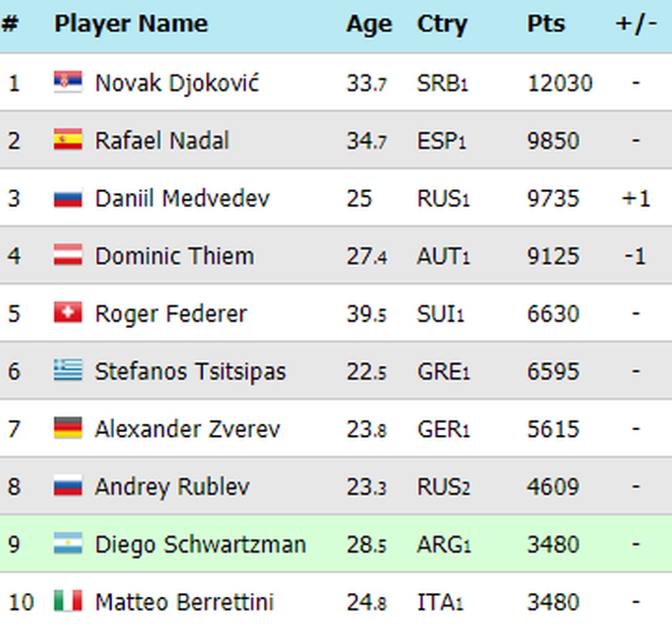Screen dimensions: 672x627
Task: Click the Greek flag beside Stefanos Tsitsipas
Action: pos(68,371)
